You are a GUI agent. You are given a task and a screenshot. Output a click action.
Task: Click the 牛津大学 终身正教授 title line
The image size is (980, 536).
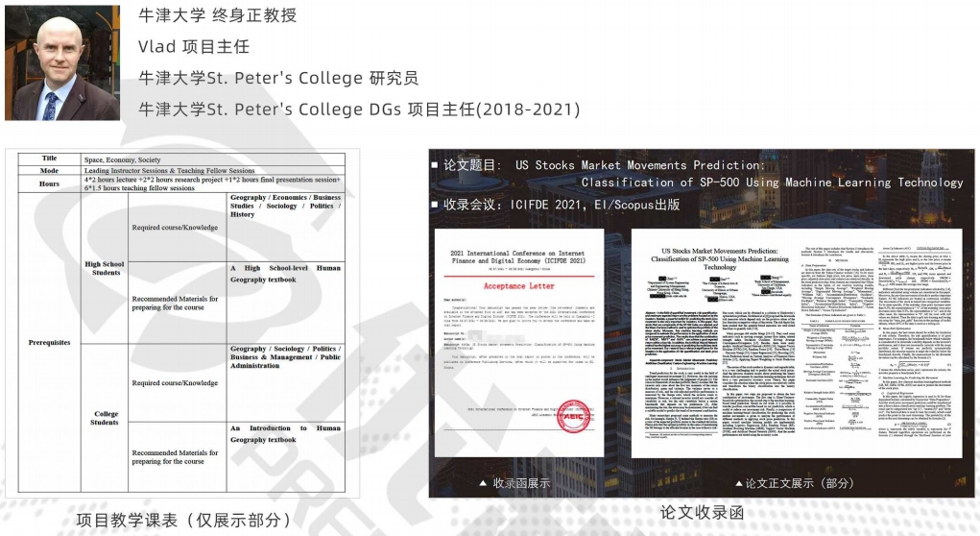(x=218, y=15)
